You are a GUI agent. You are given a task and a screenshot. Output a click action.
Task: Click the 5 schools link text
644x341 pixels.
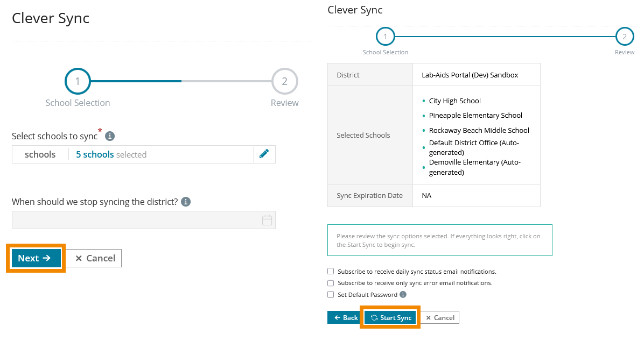[x=95, y=154]
